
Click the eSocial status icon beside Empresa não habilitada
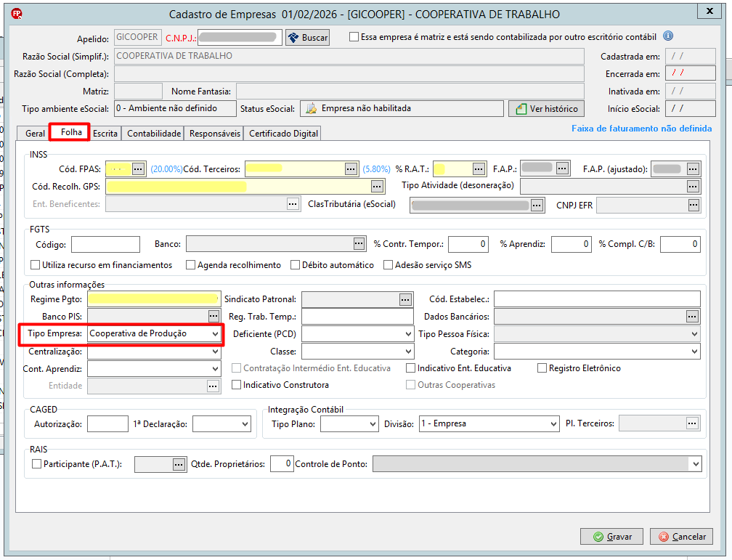pyautogui.click(x=311, y=108)
